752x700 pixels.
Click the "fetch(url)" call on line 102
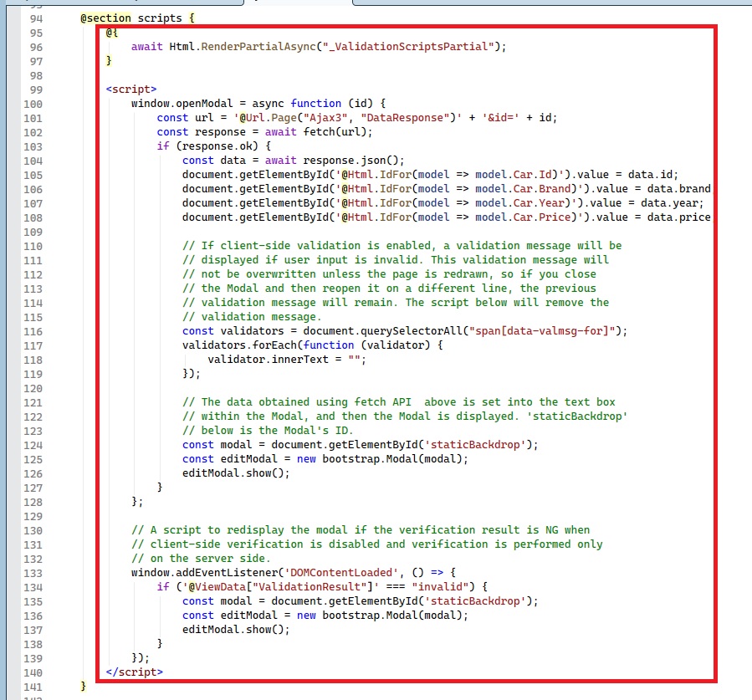[335, 132]
